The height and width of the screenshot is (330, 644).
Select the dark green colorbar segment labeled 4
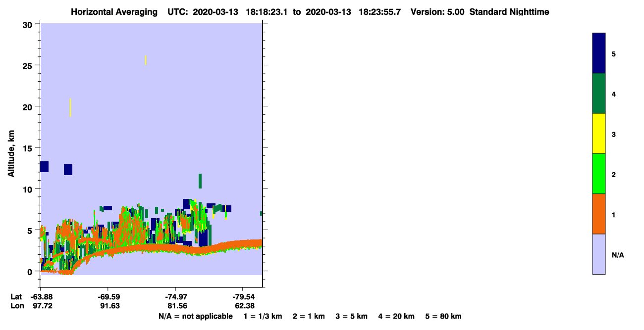[x=598, y=94]
